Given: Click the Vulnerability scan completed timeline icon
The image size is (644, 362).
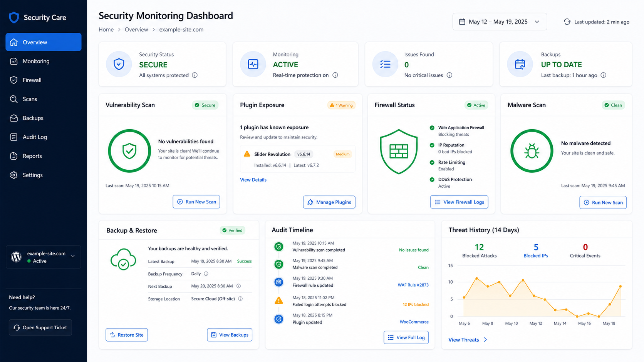Looking at the screenshot, I should [x=279, y=247].
